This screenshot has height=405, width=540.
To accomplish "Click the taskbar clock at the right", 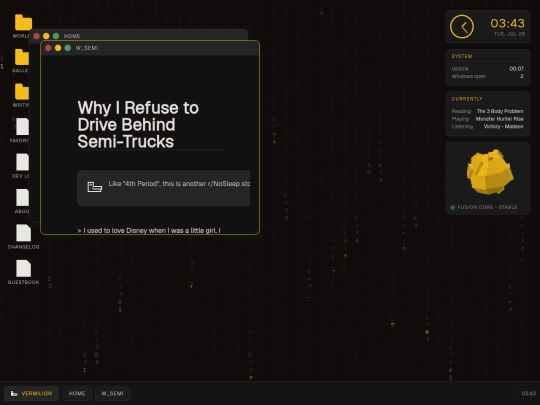I will point(528,393).
